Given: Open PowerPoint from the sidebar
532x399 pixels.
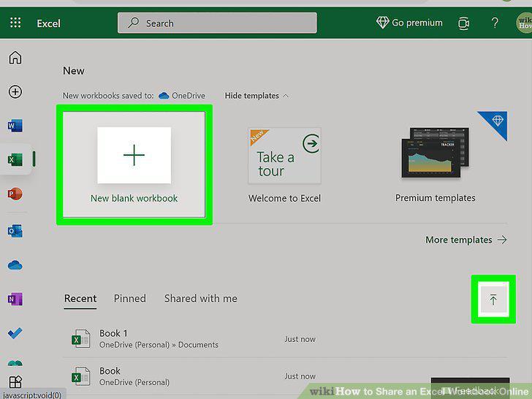Looking at the screenshot, I should 15,194.
